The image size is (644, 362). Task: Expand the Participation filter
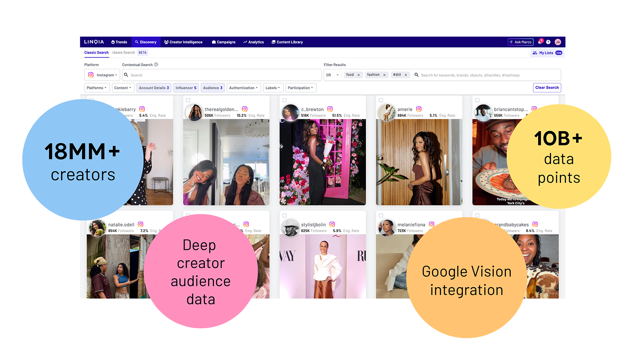[x=301, y=88]
